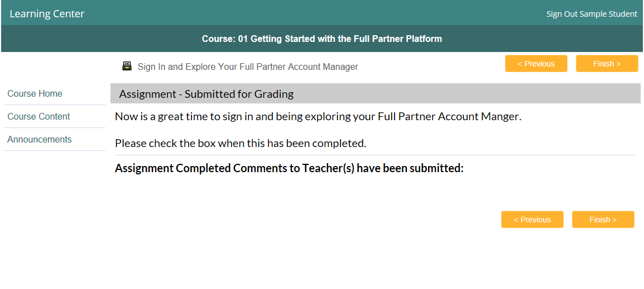644x289 pixels.
Task: Click the Assignment - Submitted for Grading header
Action: [376, 93]
